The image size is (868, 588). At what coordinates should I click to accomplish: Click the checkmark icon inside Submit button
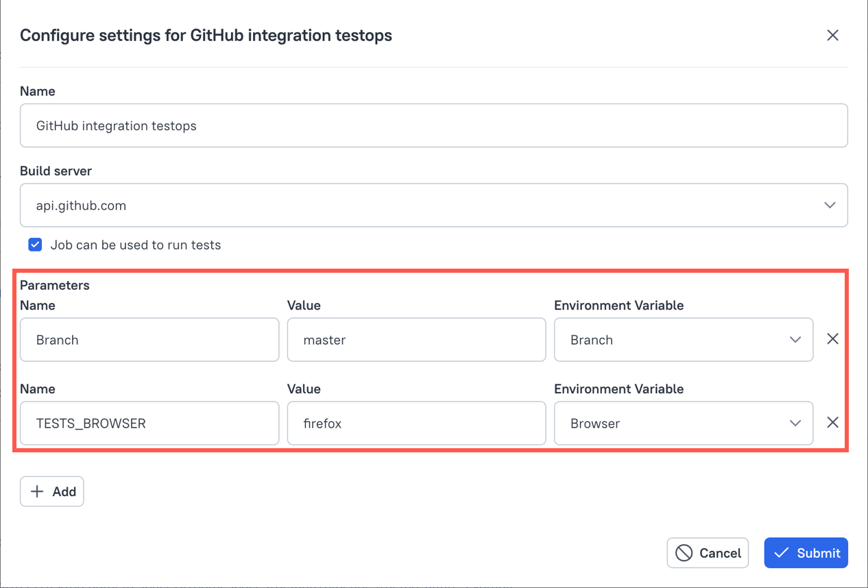click(x=782, y=553)
